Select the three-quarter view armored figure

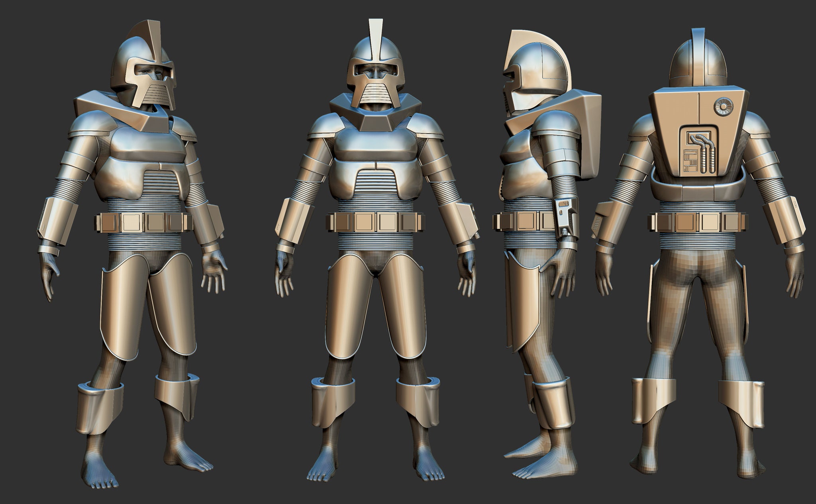click(x=133, y=254)
